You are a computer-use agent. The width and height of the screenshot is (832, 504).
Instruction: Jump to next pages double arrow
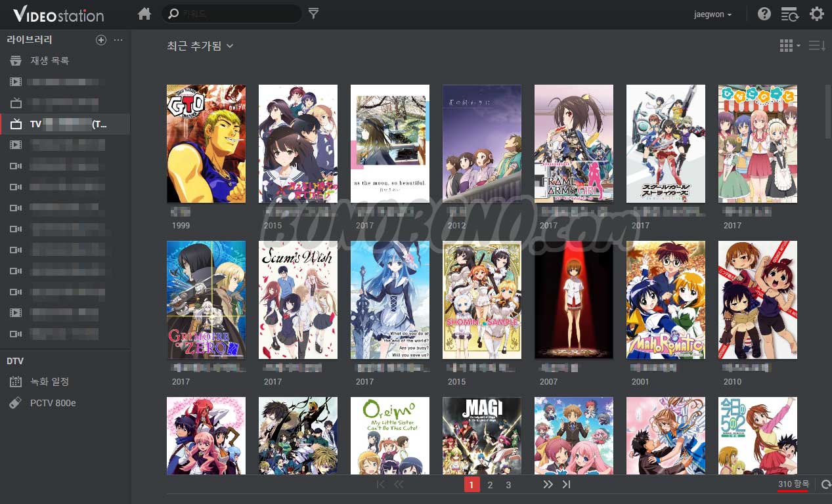point(548,485)
